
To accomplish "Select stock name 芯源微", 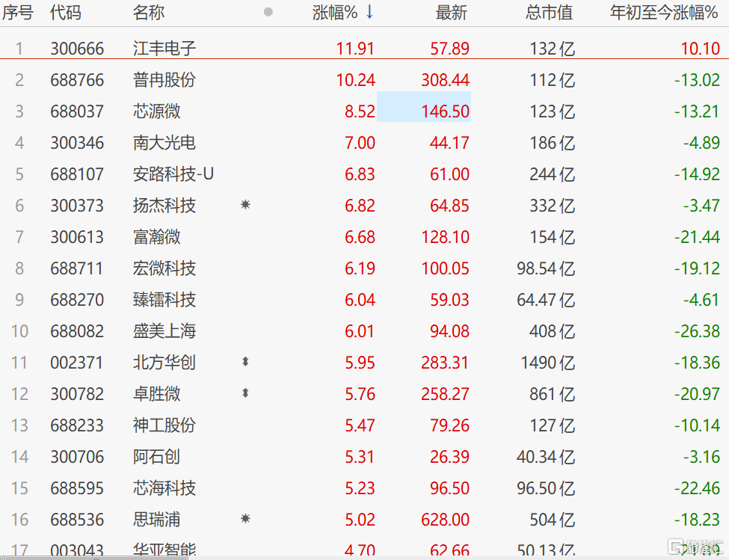I will 157,111.
